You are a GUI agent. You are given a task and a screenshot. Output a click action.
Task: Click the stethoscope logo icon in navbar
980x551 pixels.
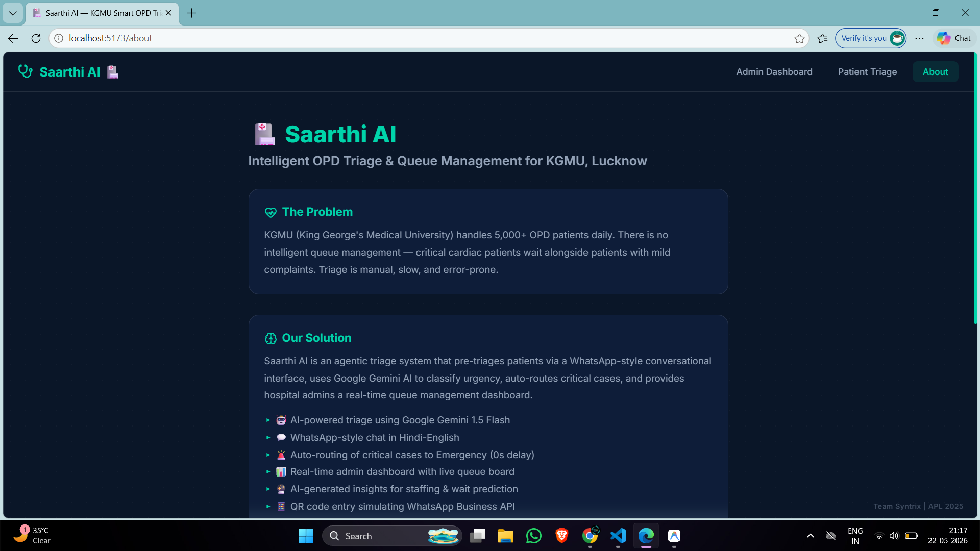26,71
